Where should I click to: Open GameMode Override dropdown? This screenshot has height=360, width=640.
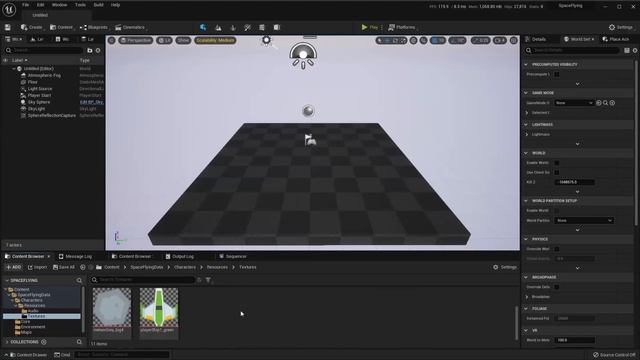coord(574,103)
